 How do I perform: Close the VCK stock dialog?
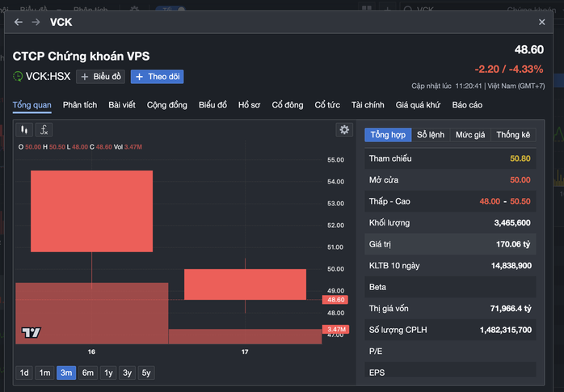coord(542,22)
